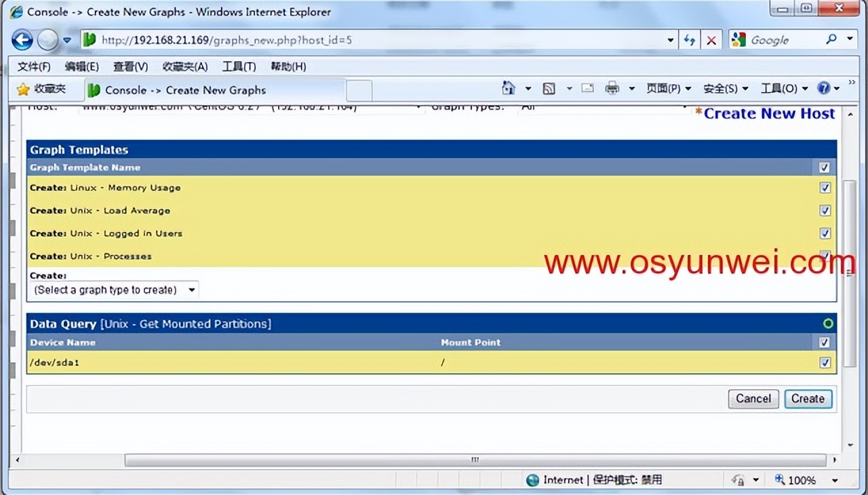Image resolution: width=868 pixels, height=495 pixels.
Task: Follow the Create New Host link
Action: click(x=769, y=113)
